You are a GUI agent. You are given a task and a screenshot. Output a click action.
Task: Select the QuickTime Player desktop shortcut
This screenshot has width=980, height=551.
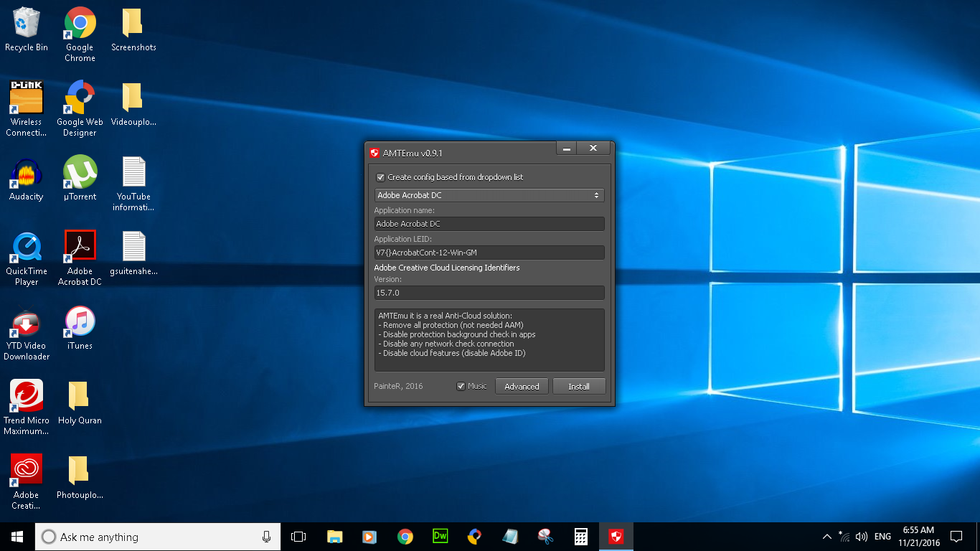[27, 258]
